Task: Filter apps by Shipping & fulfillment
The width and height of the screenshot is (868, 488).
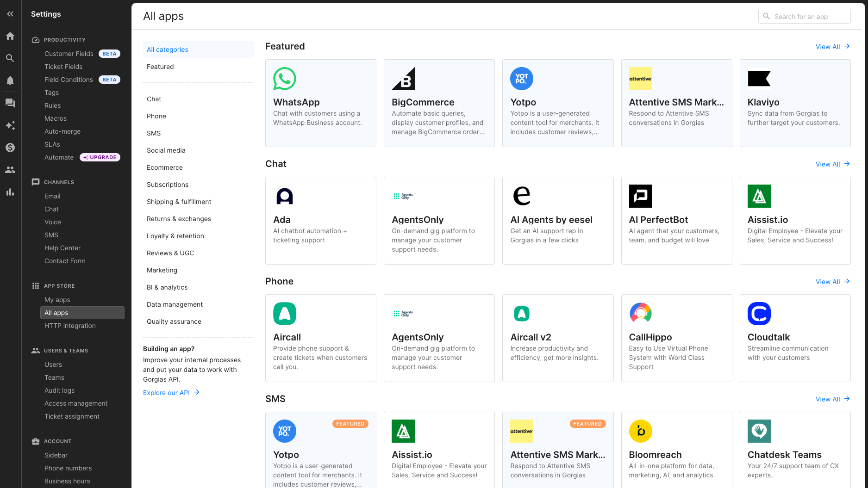Action: (x=199, y=202)
